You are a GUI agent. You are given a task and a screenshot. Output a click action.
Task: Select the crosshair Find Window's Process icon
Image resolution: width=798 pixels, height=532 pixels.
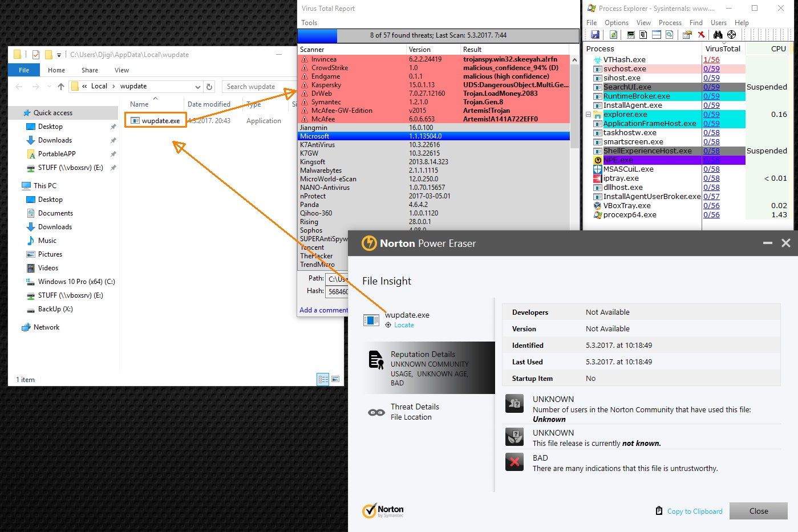coord(731,35)
